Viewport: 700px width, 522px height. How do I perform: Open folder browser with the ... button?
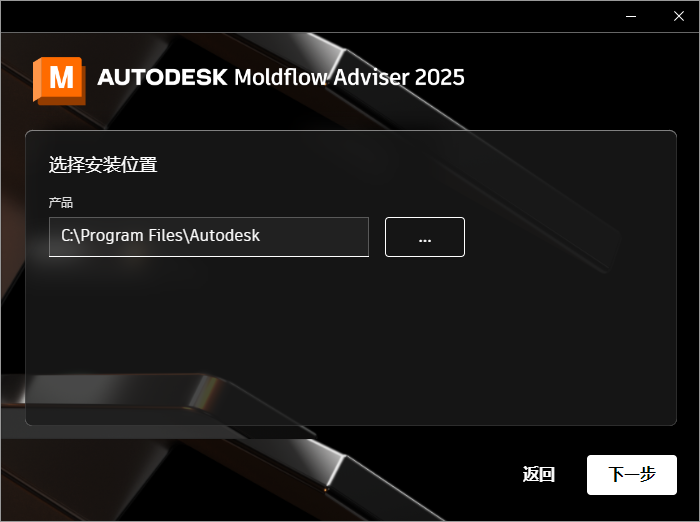(425, 237)
